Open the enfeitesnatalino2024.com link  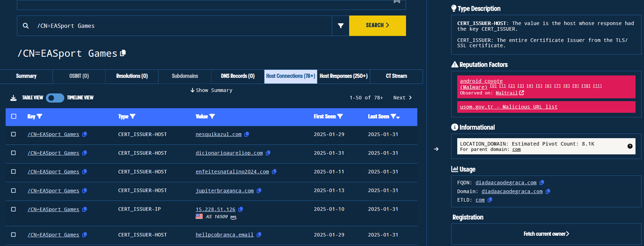pyautogui.click(x=232, y=172)
